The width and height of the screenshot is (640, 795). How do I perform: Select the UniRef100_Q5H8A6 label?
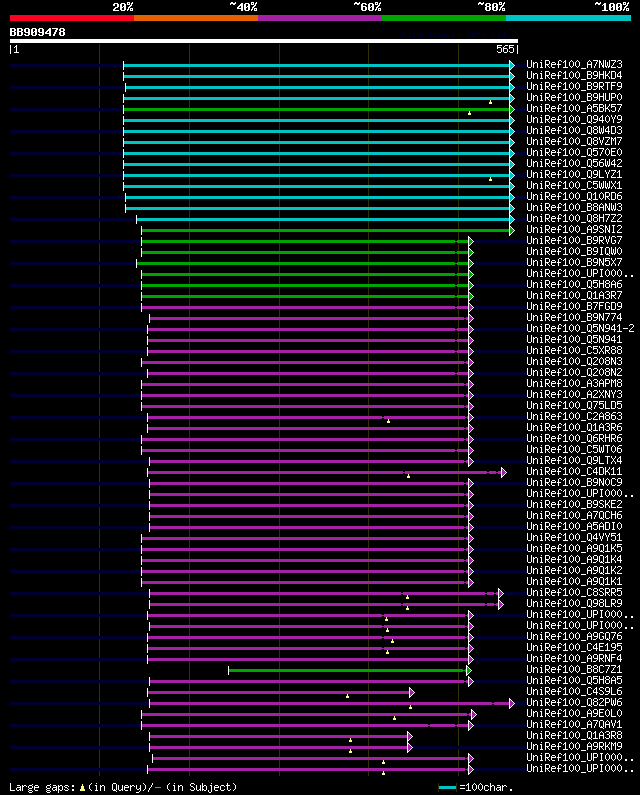click(x=574, y=284)
